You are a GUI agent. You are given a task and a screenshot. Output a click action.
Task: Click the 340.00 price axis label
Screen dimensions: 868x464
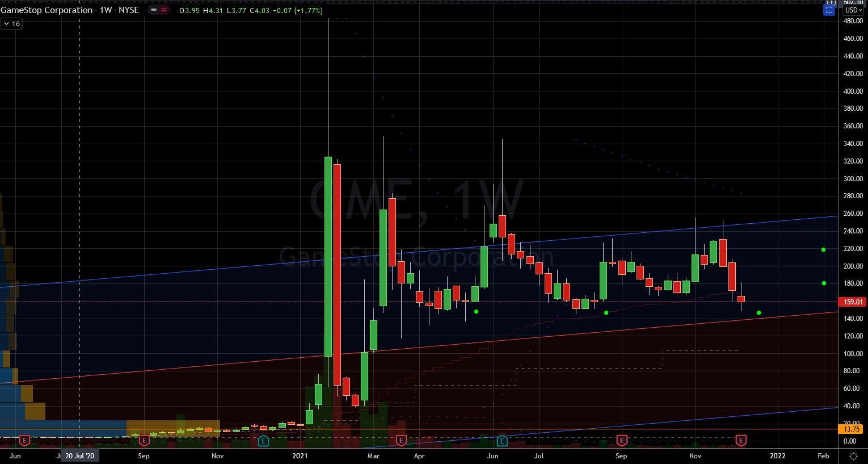853,144
